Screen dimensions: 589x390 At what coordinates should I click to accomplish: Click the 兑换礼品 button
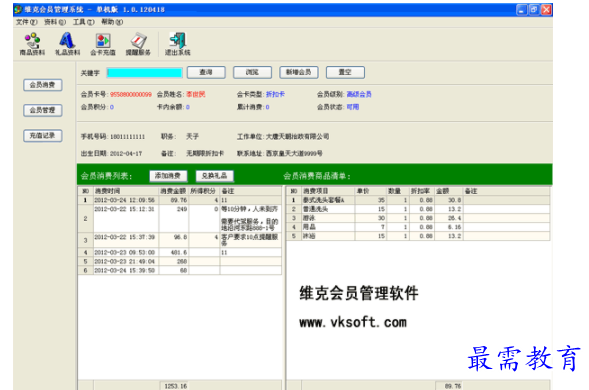pos(214,175)
